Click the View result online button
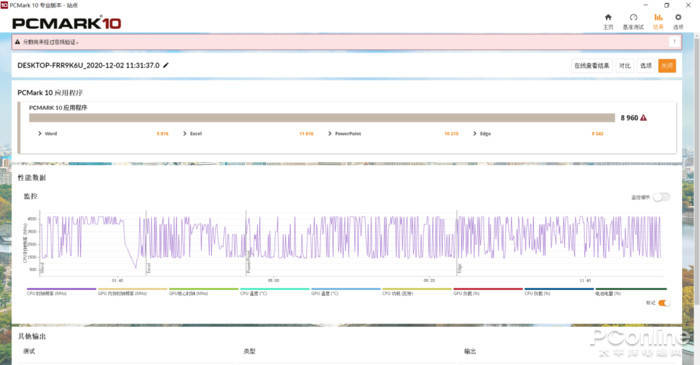 [x=592, y=66]
